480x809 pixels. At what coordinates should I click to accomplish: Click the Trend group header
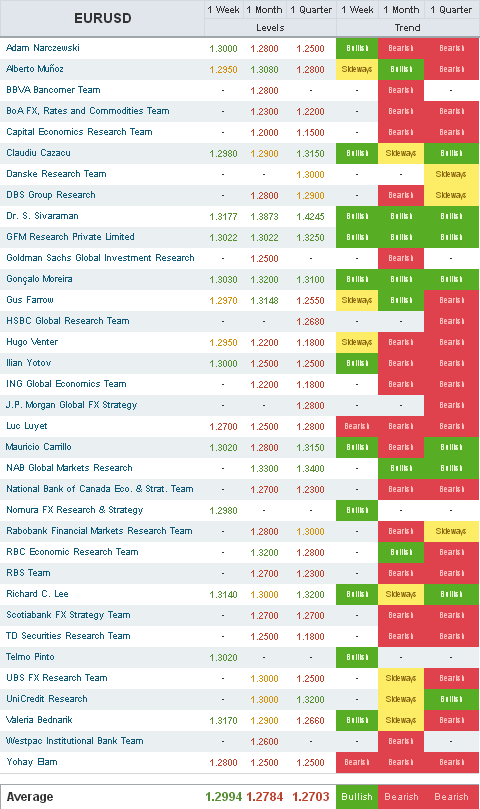pos(407,28)
